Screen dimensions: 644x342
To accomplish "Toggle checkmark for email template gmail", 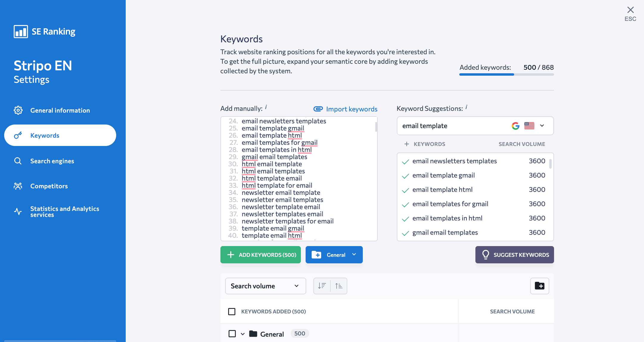I will click(x=405, y=176).
